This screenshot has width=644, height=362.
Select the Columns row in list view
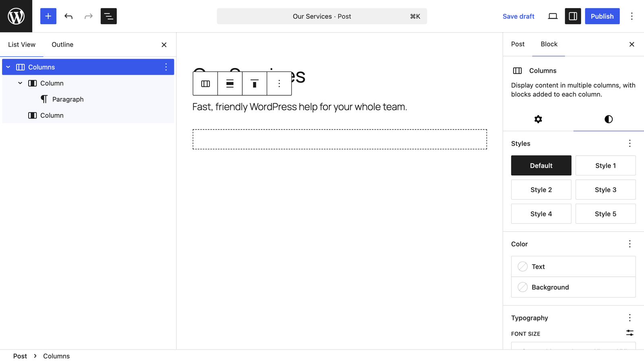pos(88,67)
